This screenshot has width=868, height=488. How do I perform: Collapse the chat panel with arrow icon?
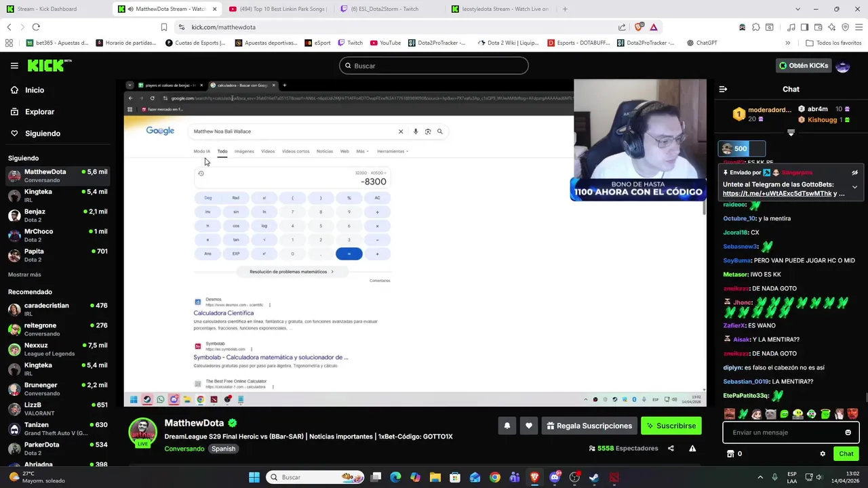pyautogui.click(x=723, y=89)
